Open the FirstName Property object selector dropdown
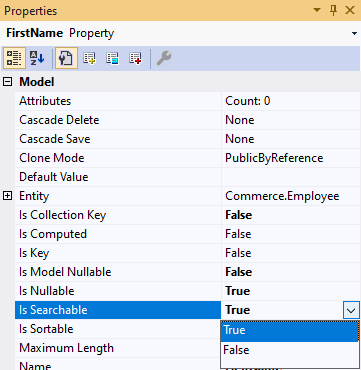This screenshot has height=370, width=361. point(354,33)
